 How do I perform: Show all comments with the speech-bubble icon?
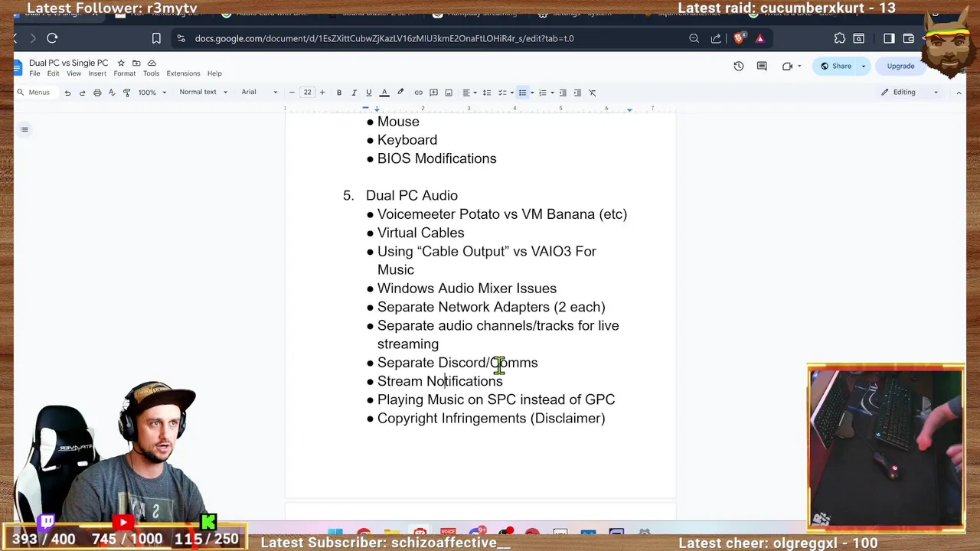coord(762,66)
